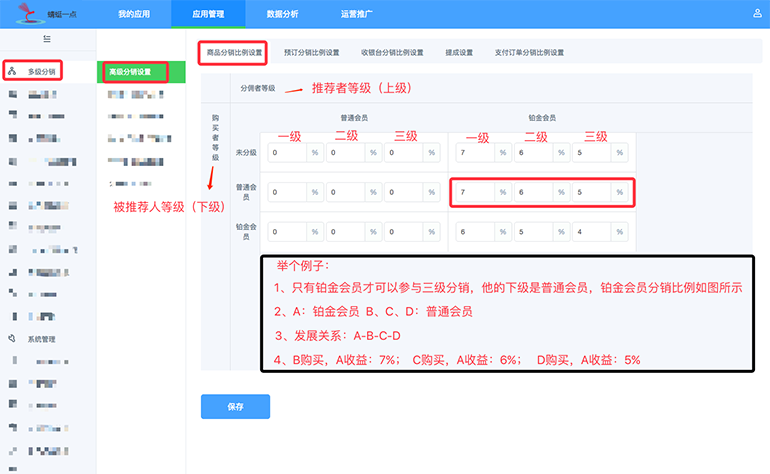Click the 系统管理 gear icon
The height and width of the screenshot is (474, 770).
(12, 338)
